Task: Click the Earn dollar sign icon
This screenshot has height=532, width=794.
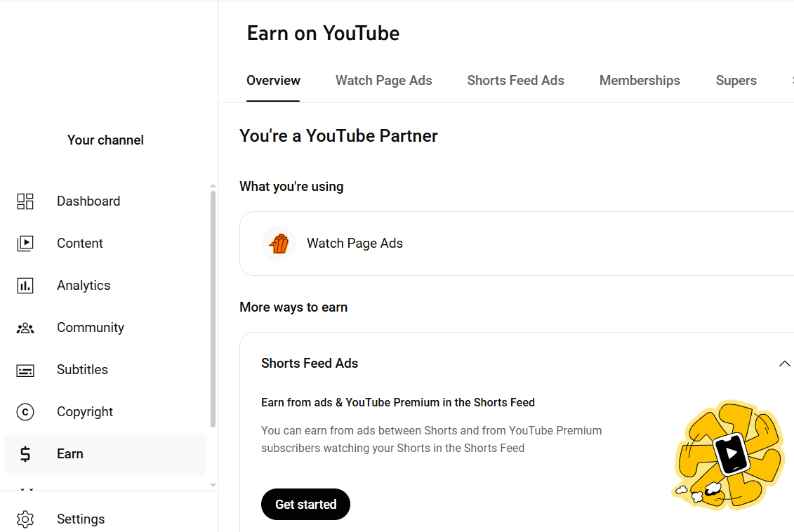Action: [x=25, y=454]
